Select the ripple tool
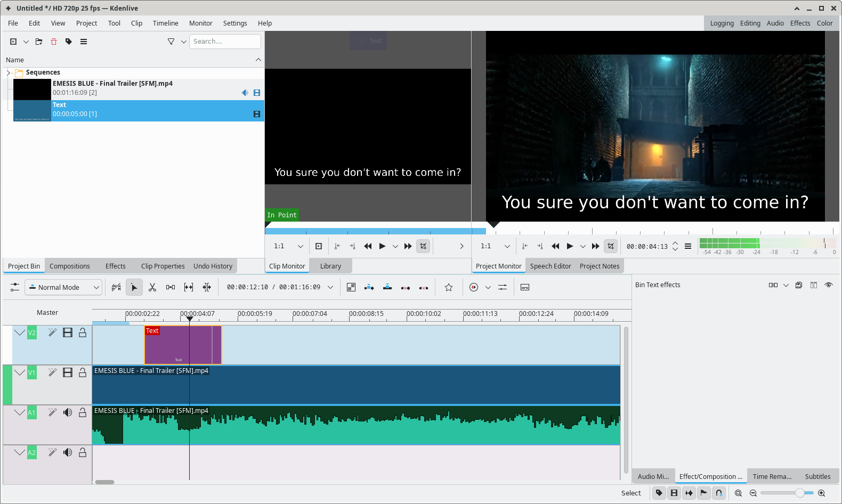Viewport: 842px width, 504px height. [207, 287]
